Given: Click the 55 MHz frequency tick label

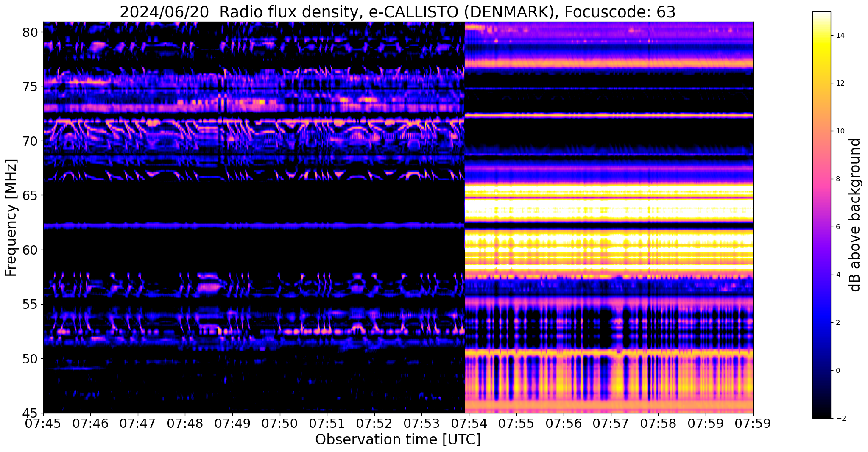Looking at the screenshot, I should pyautogui.click(x=30, y=305).
